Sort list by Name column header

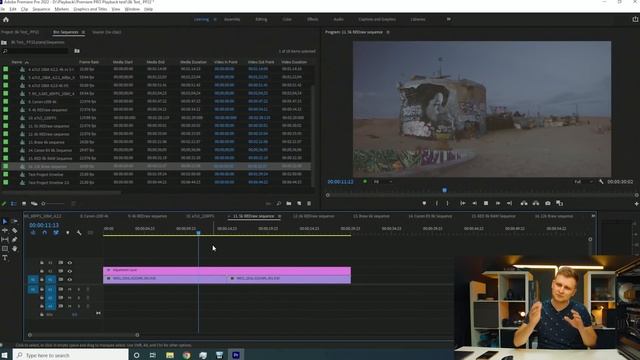point(17,62)
